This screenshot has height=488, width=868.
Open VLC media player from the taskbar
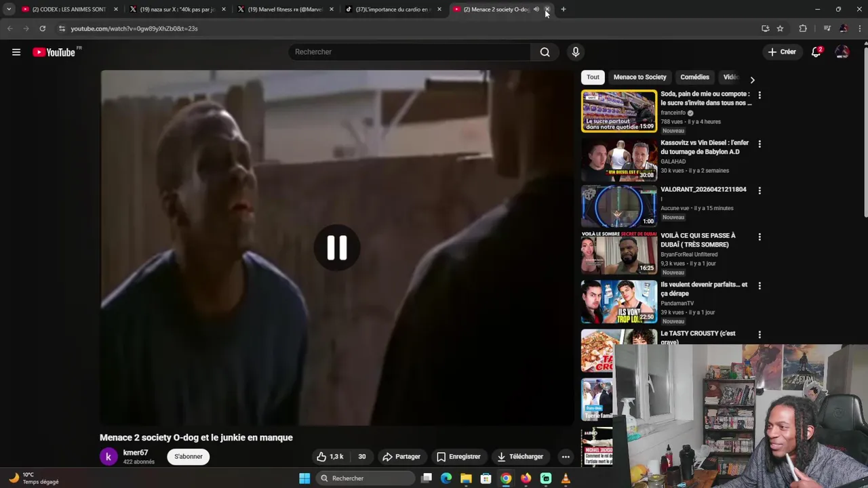pyautogui.click(x=566, y=479)
